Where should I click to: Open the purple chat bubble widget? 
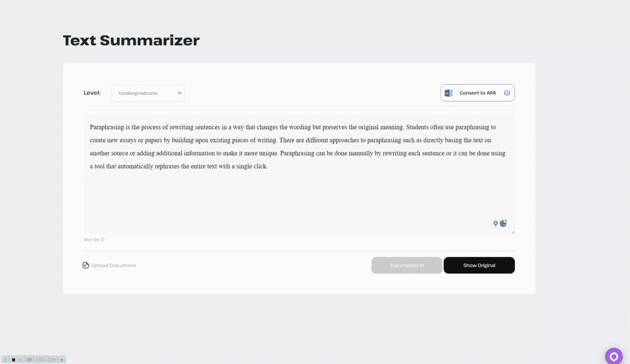click(x=614, y=356)
